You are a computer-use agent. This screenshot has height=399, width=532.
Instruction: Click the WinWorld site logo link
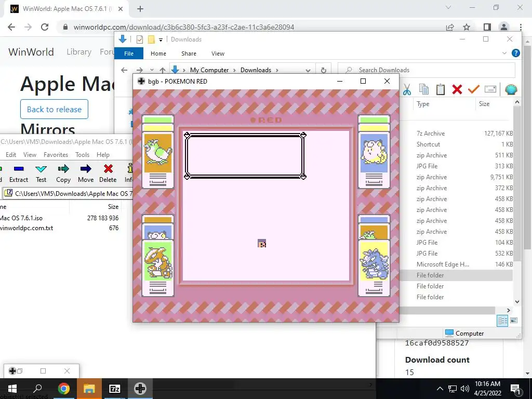(x=31, y=52)
